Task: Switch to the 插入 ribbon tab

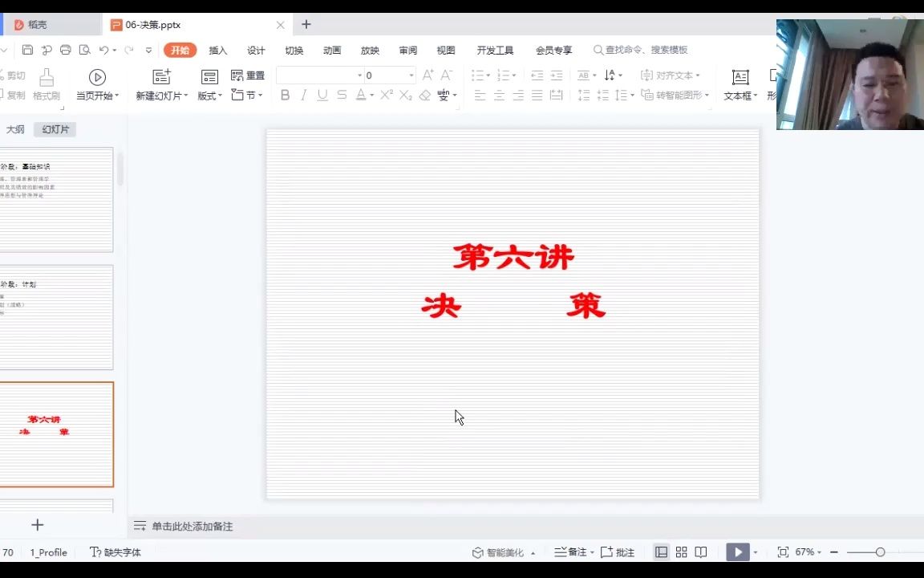Action: coord(217,50)
